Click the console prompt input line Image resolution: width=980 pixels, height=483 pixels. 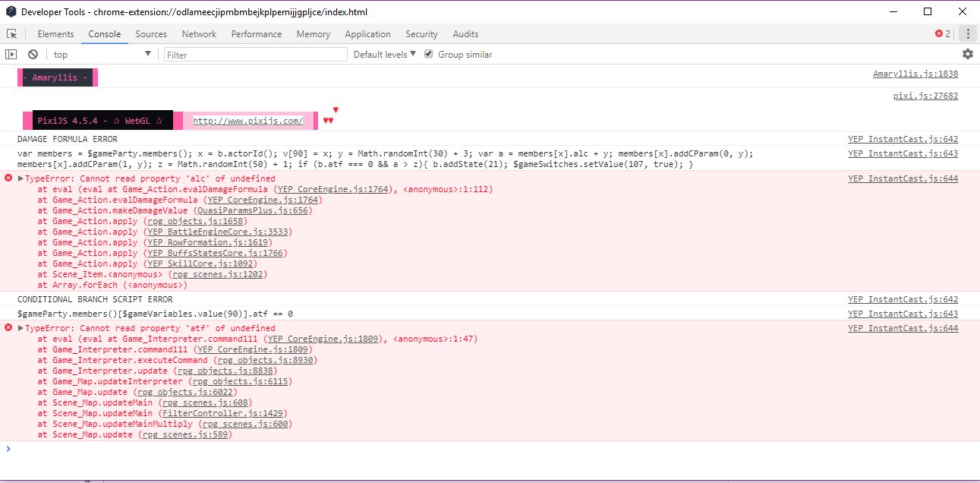pos(490,449)
